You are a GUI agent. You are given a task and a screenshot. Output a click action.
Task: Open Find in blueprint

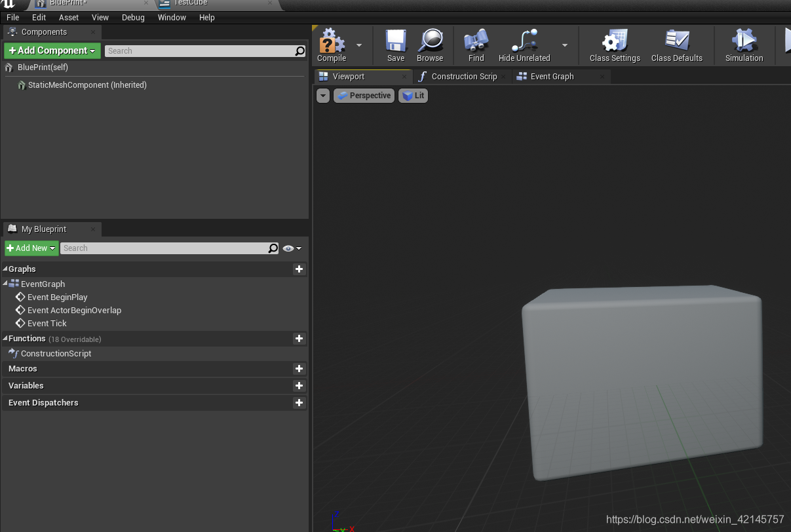[476, 45]
